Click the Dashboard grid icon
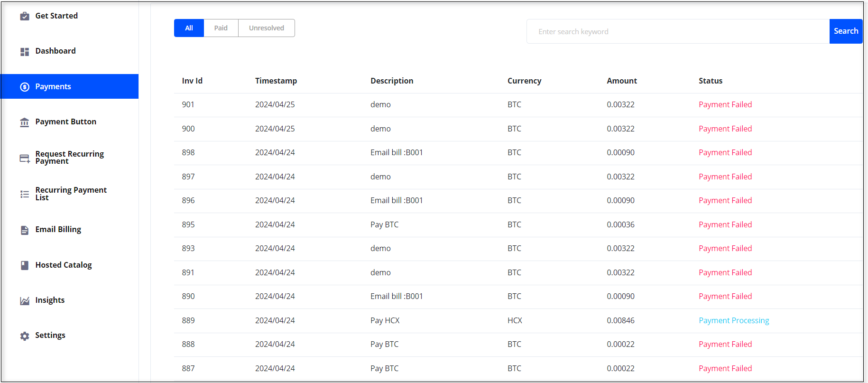Viewport: 868px width, 383px height. click(25, 52)
